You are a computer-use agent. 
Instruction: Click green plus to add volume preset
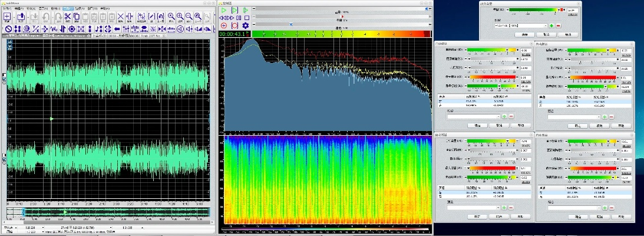551,26
